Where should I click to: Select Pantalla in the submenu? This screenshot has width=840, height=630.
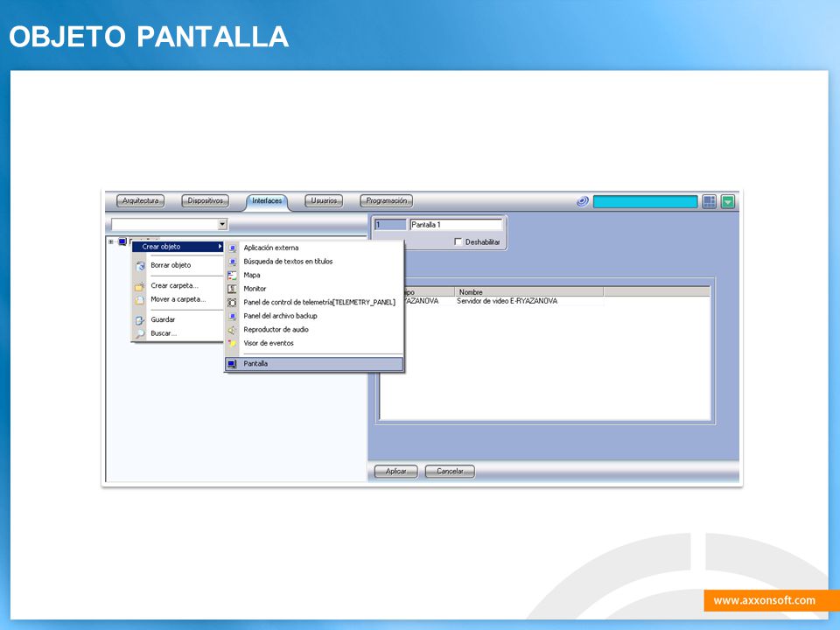314,364
